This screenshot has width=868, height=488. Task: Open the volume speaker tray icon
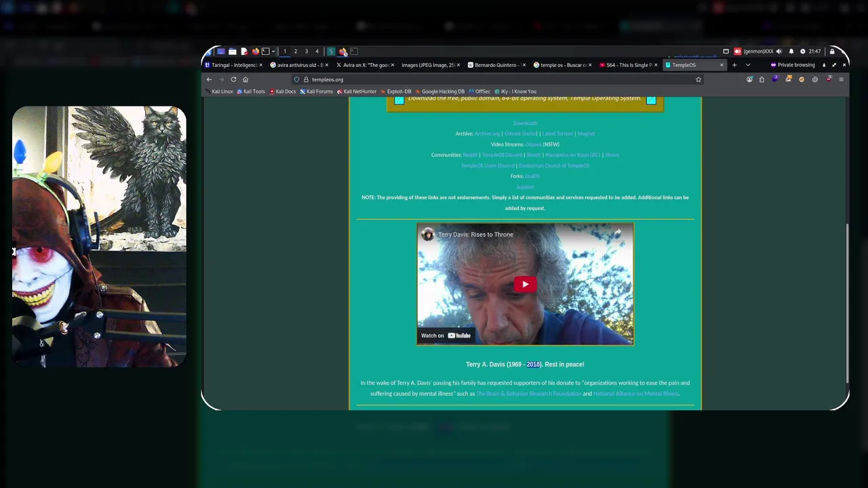(x=779, y=52)
